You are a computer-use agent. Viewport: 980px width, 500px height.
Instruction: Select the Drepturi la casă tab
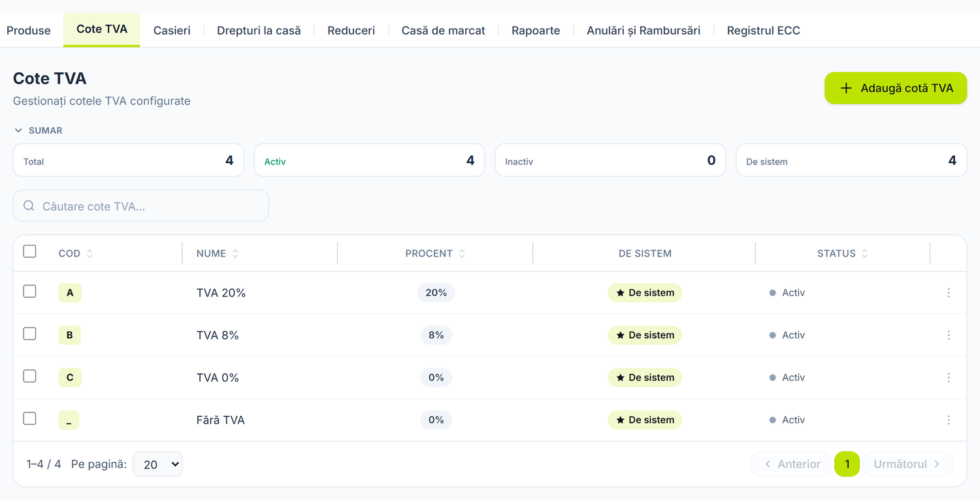[259, 31]
